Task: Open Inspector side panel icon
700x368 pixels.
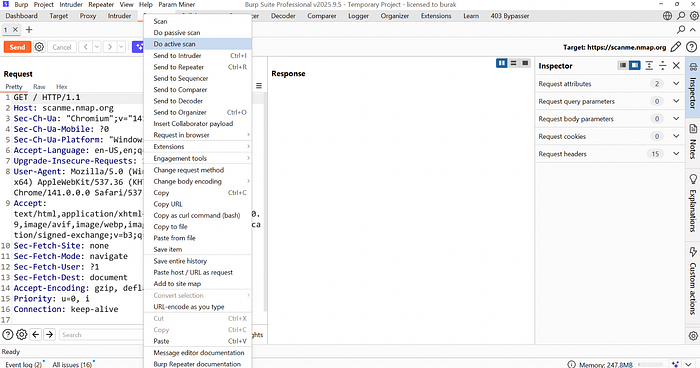Action: click(x=693, y=87)
